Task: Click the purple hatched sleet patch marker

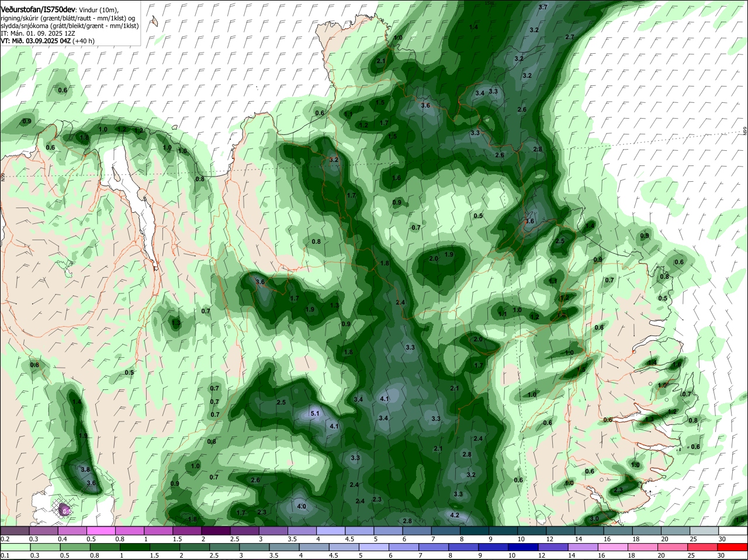Action: 64,510
